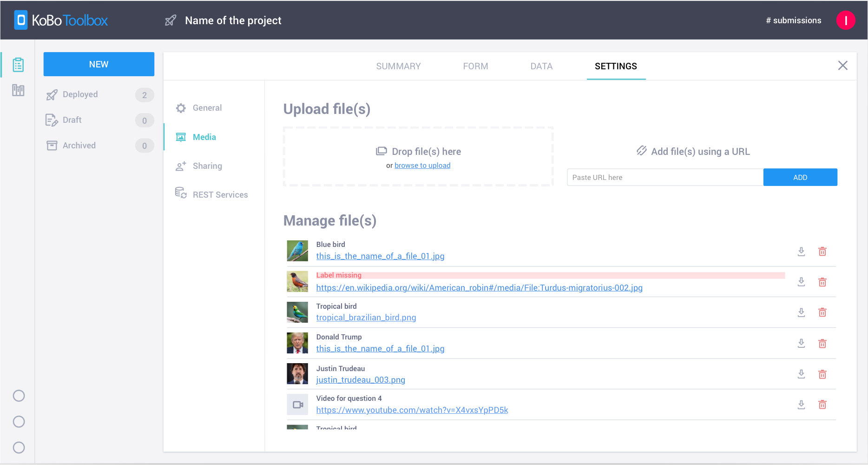Switch to the FORM tab
The image size is (868, 465).
click(475, 66)
